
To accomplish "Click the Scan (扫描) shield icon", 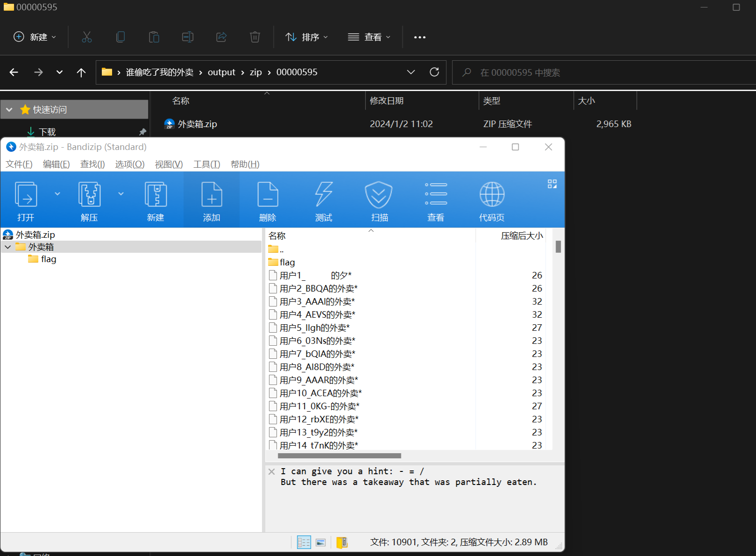I will [x=379, y=194].
